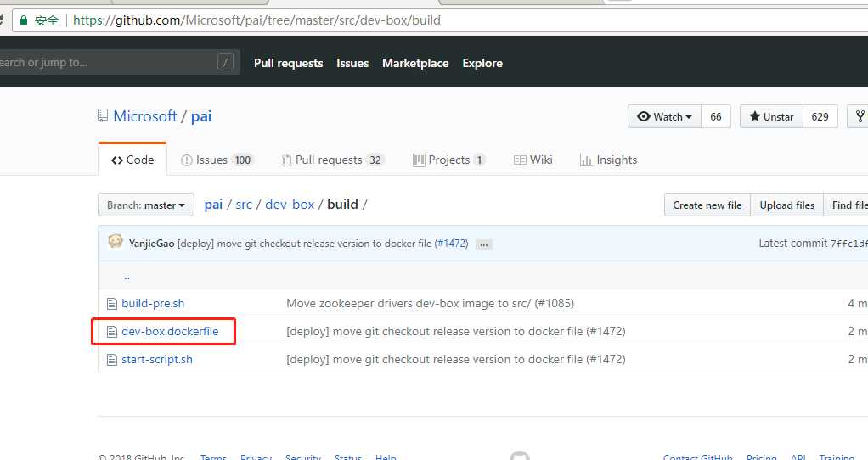The width and height of the screenshot is (868, 460).
Task: Focus the GitHub search or jump to box
Action: 118,63
